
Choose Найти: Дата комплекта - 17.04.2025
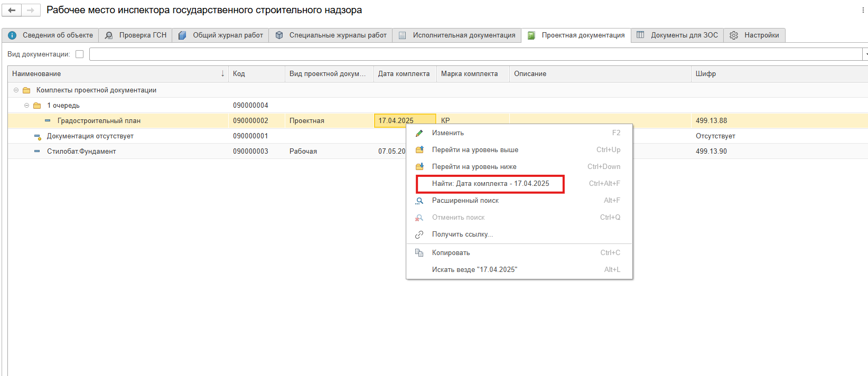tap(490, 184)
